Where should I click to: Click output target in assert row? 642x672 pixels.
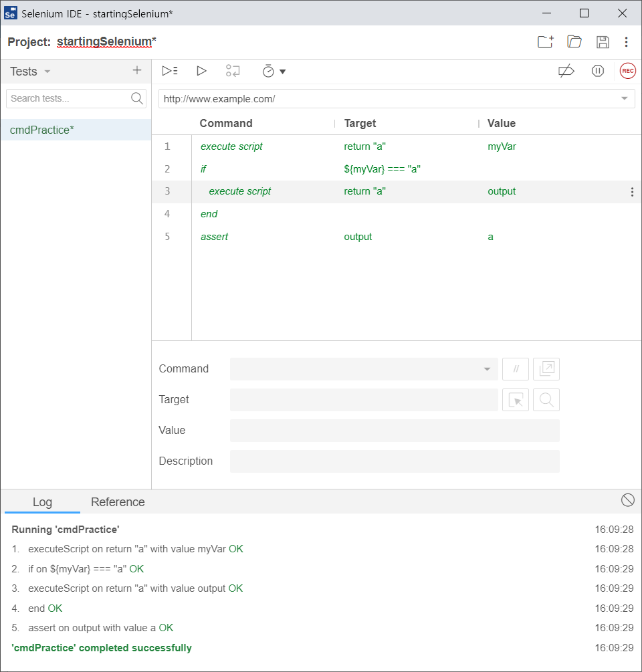pos(358,237)
